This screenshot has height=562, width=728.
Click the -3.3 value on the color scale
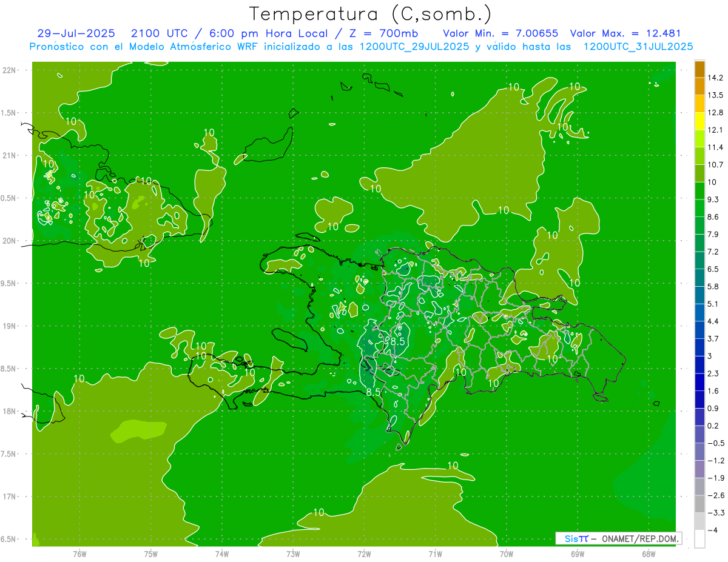coord(716,513)
